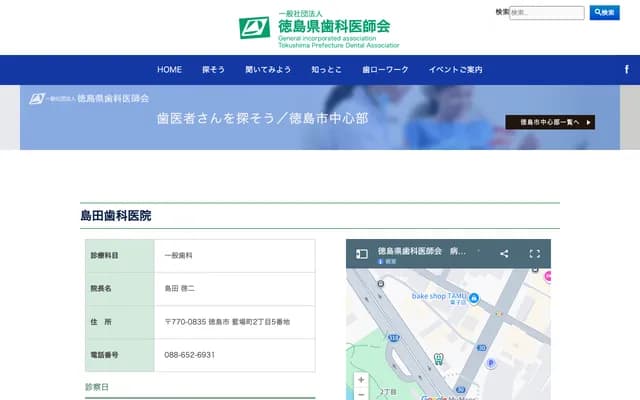The image size is (640, 400).
Task: Zoom in the map with plus button
Action: click(361, 380)
